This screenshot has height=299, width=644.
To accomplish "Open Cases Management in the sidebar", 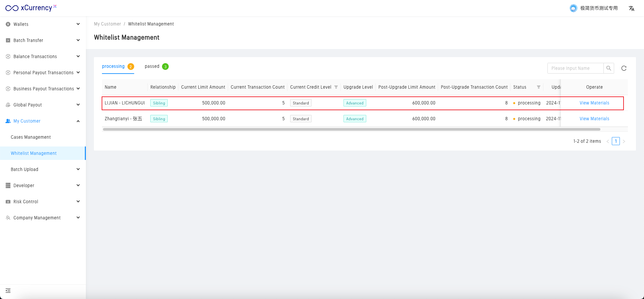I will coord(31,137).
